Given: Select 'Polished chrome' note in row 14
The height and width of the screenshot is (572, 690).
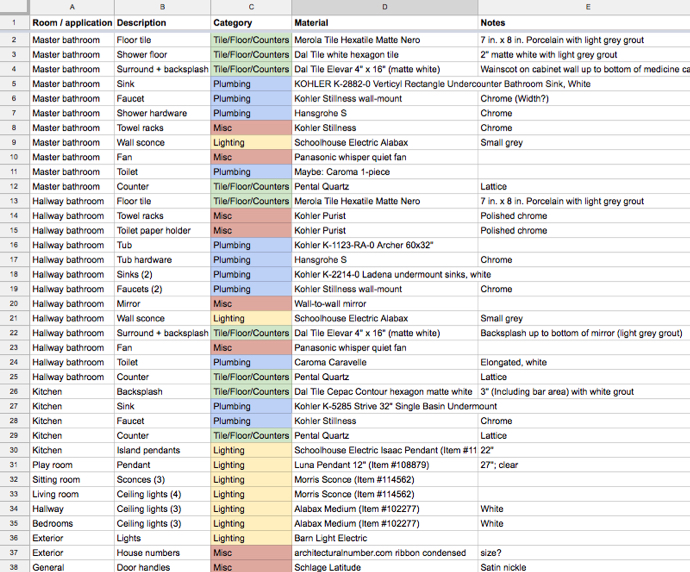Looking at the screenshot, I should [584, 216].
